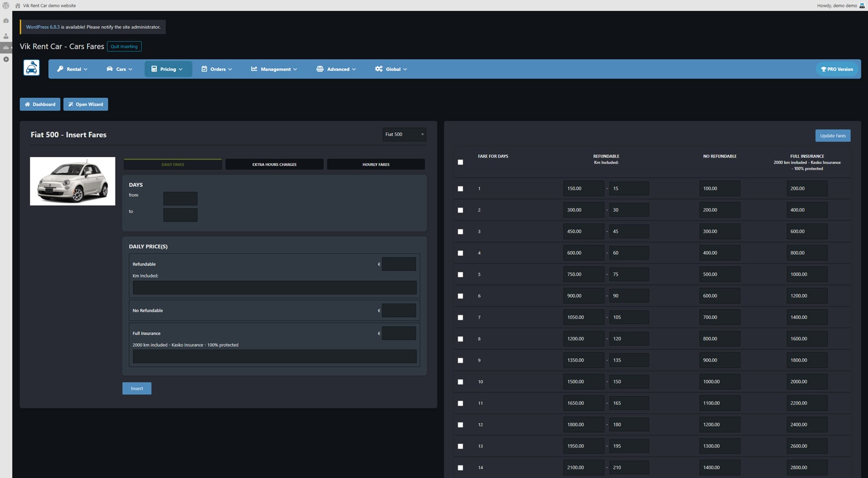Image resolution: width=868 pixels, height=478 pixels.
Task: Click the demo user avatar in top right
Action: 862,5
